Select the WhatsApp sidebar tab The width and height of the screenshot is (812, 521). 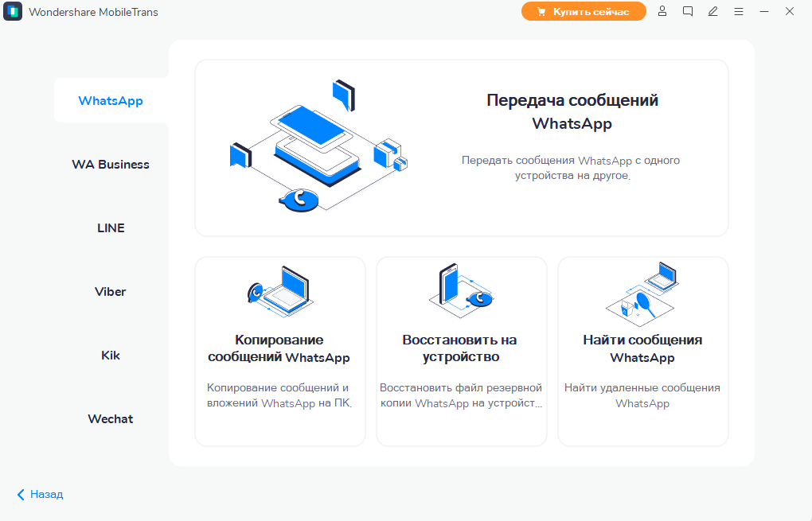(x=111, y=100)
